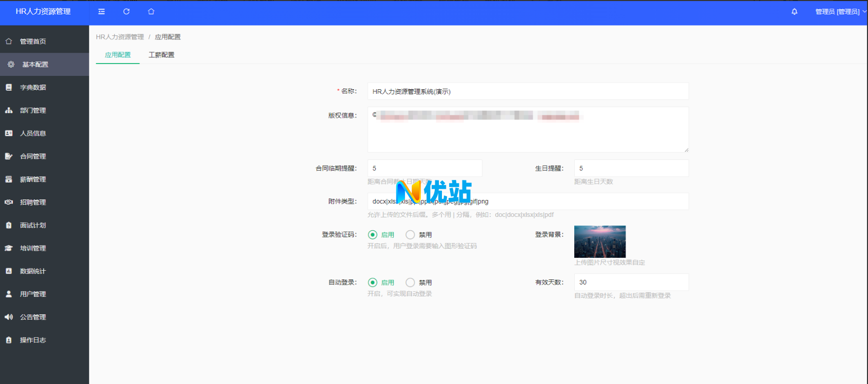The width and height of the screenshot is (868, 384).
Task: Open the notification bell
Action: [794, 11]
